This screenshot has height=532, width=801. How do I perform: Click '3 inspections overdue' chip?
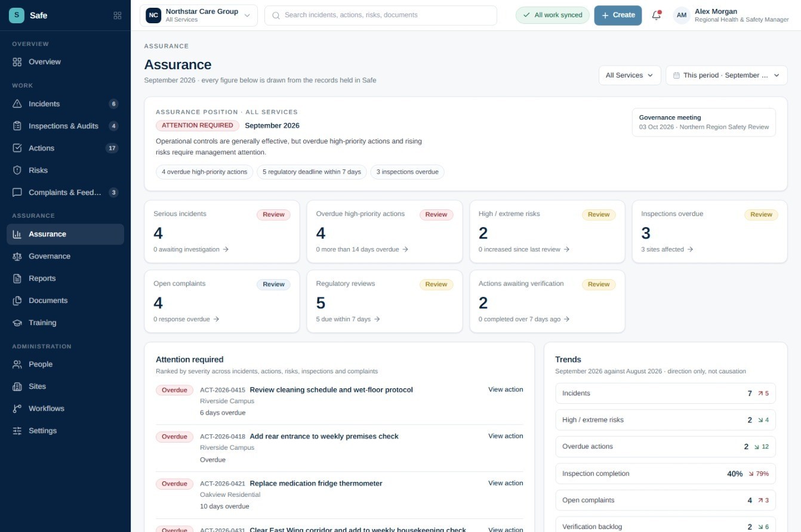coord(407,172)
